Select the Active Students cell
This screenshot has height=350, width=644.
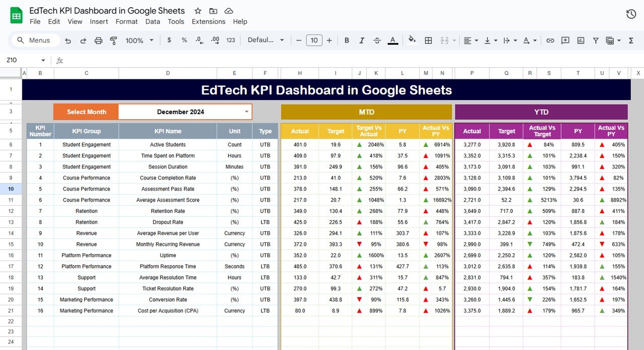click(168, 145)
